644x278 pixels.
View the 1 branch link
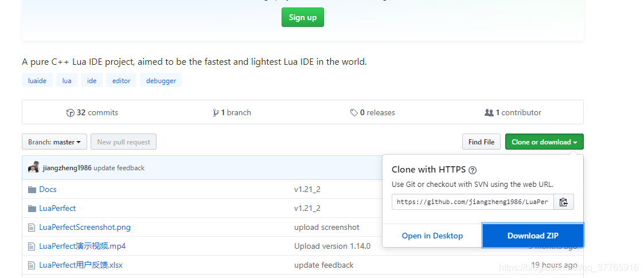pos(232,113)
